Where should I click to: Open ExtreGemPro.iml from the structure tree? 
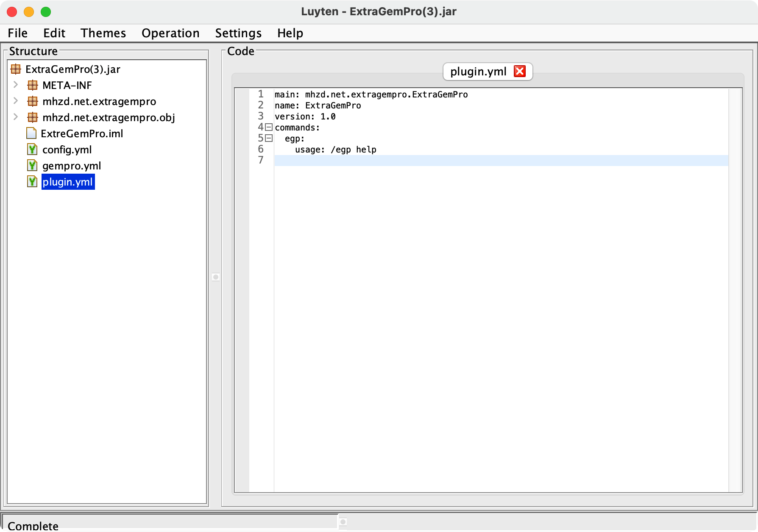pos(82,133)
